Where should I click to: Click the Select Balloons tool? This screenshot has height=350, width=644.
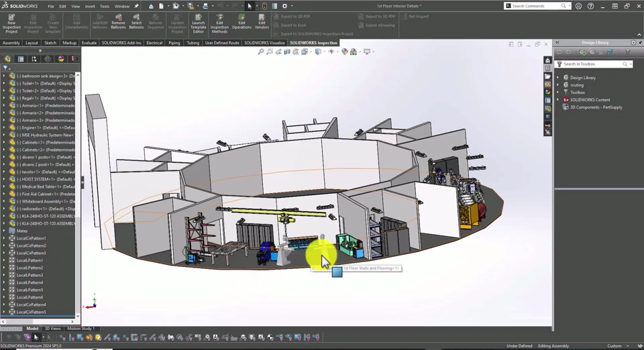[x=136, y=21]
